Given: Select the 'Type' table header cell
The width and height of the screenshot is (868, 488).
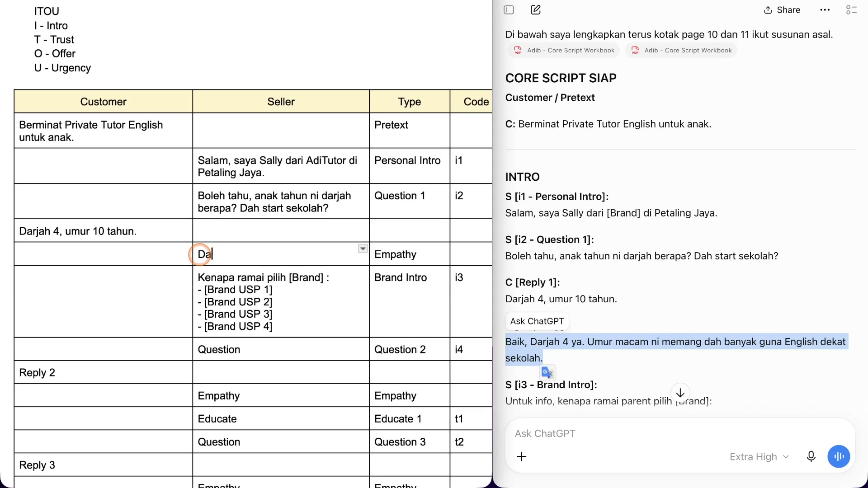Looking at the screenshot, I should point(410,102).
